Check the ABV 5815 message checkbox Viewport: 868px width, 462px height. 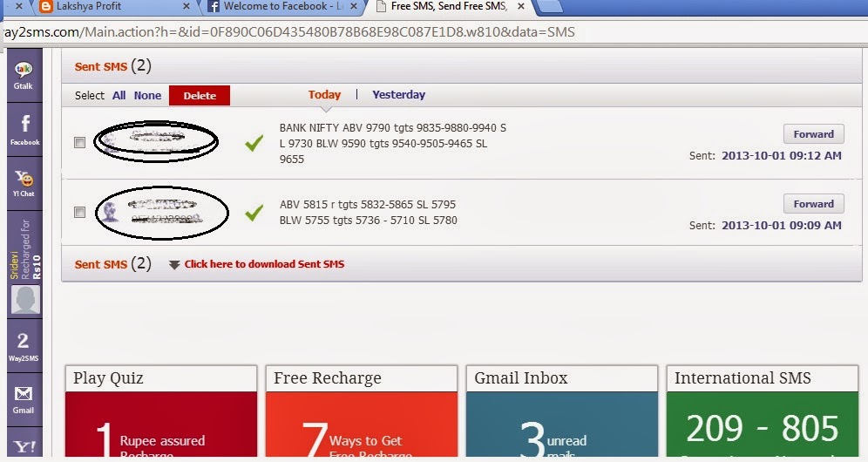pos(79,212)
